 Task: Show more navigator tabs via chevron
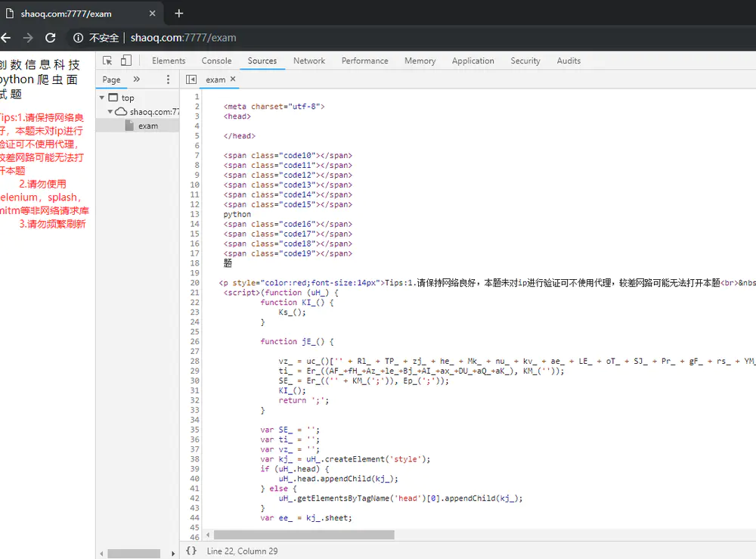(137, 79)
